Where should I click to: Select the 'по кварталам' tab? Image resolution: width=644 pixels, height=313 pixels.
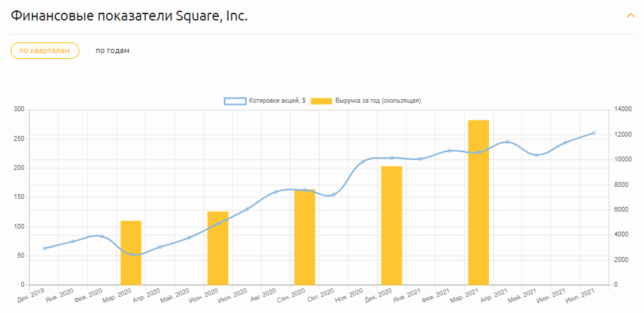tap(45, 50)
